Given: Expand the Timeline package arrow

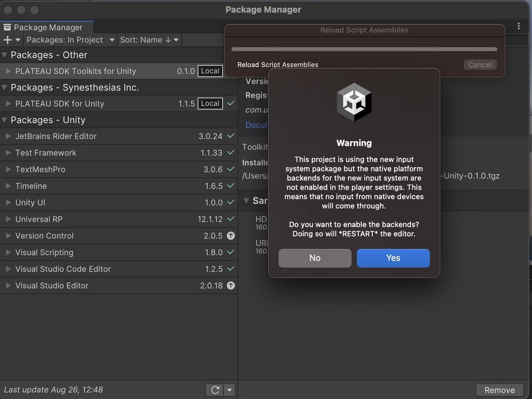Looking at the screenshot, I should [x=8, y=186].
